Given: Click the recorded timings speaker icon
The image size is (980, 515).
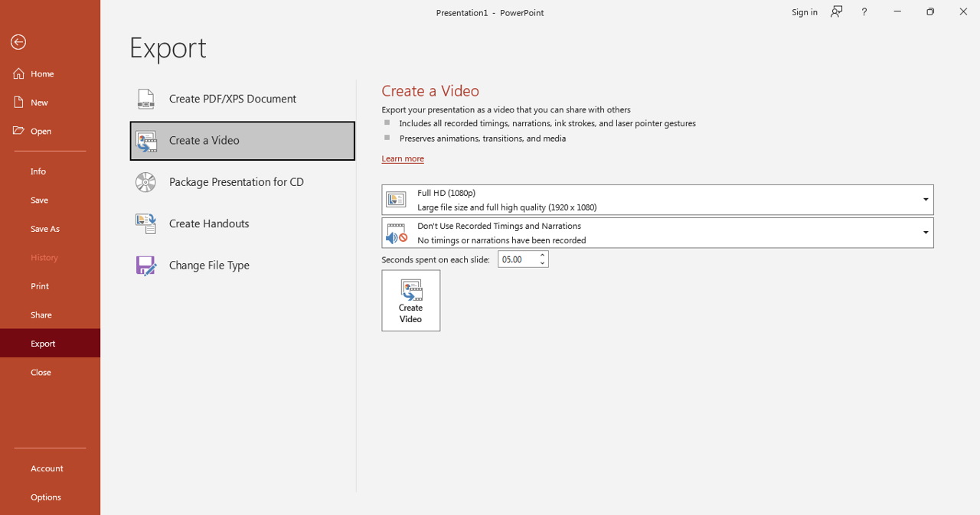Looking at the screenshot, I should [397, 233].
